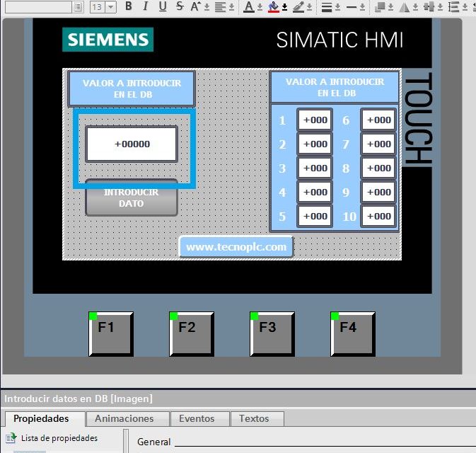
Task: Open the flip/mirror dropdown arrow
Action: [x=415, y=7]
